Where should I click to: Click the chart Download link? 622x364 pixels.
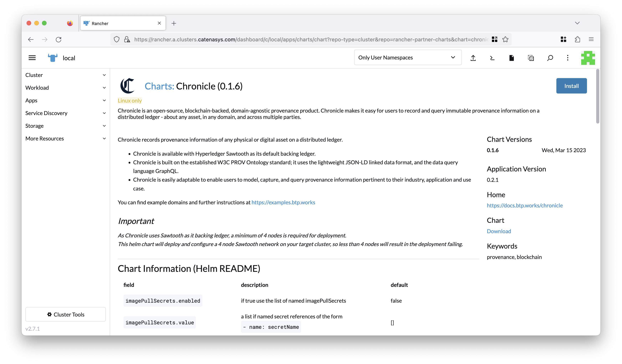click(x=499, y=231)
